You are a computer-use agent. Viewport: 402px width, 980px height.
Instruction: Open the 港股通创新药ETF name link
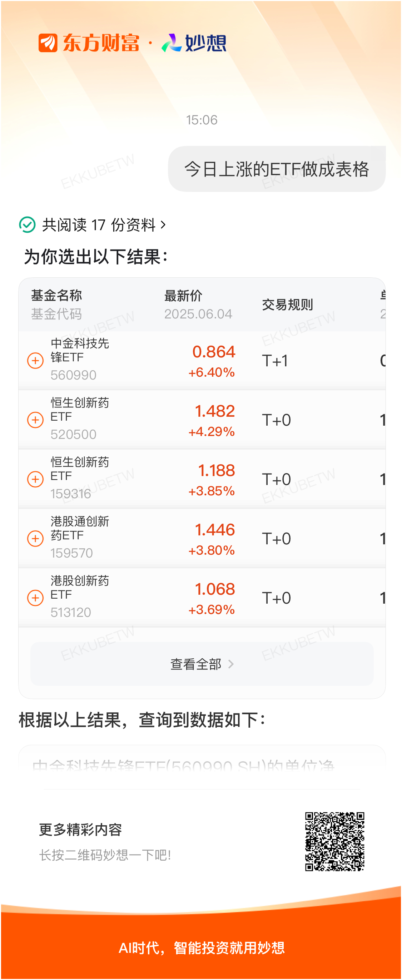[x=80, y=528]
